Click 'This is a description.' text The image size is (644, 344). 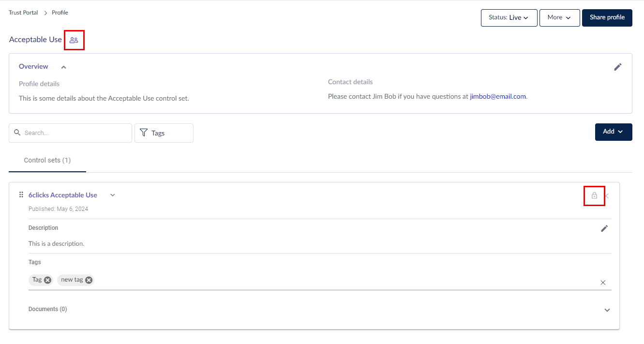click(x=56, y=243)
